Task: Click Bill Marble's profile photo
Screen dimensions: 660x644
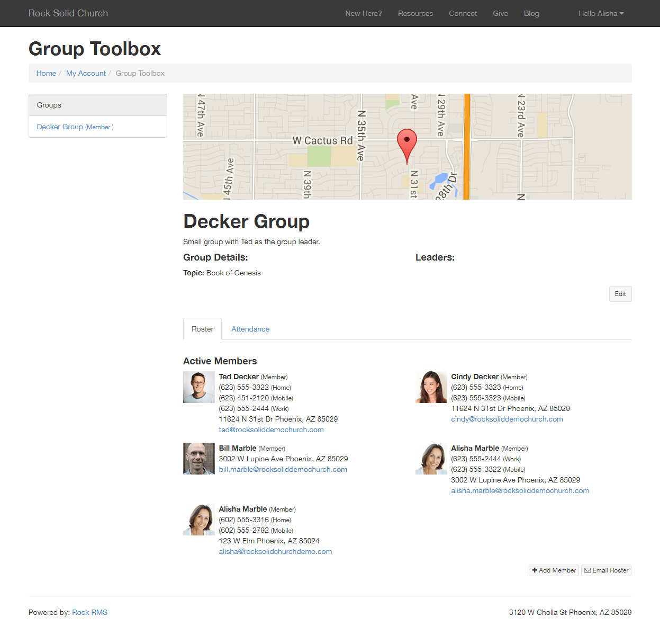Action: pos(199,459)
